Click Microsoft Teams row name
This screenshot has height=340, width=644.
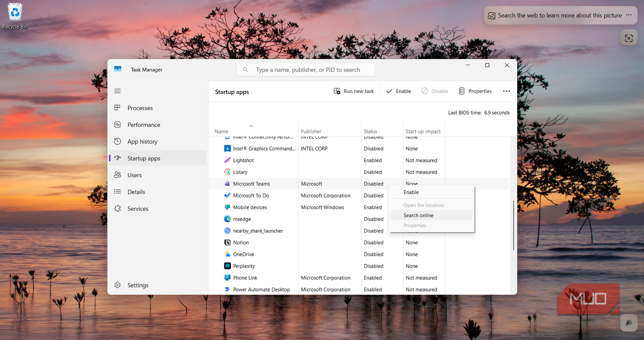point(251,183)
